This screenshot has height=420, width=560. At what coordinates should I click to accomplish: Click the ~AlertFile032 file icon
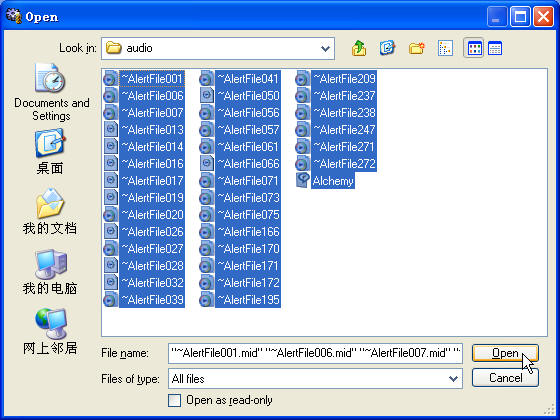pos(110,282)
